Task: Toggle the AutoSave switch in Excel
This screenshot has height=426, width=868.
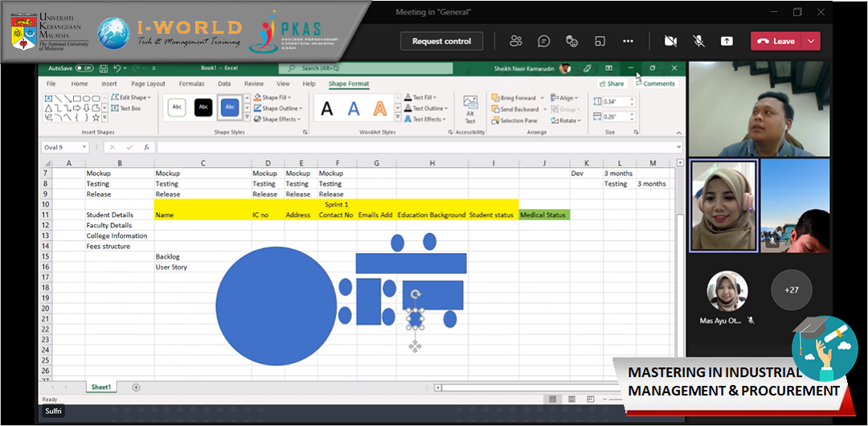Action: 84,68
